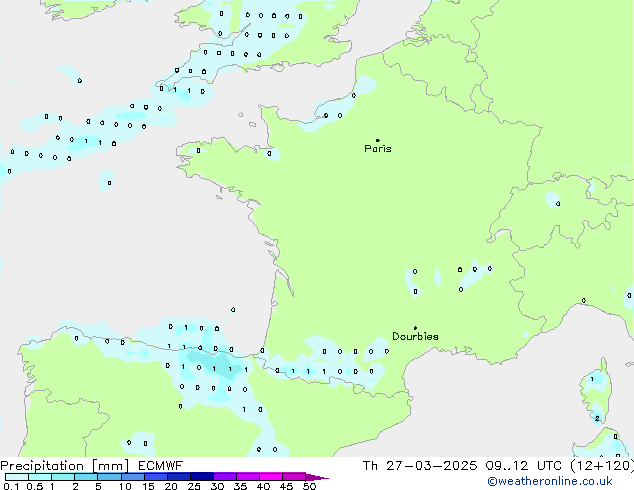Screen dimensions: 634x490
Task: Click the (12+120) forecast offset text
Action: click(602, 466)
